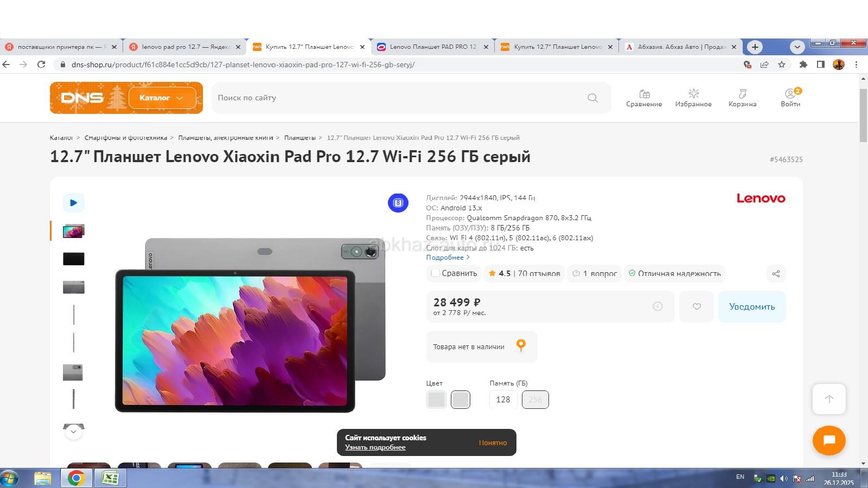Screen dimensions: 868x488
Task: Add product to wishlist with heart icon
Action: pos(697,307)
